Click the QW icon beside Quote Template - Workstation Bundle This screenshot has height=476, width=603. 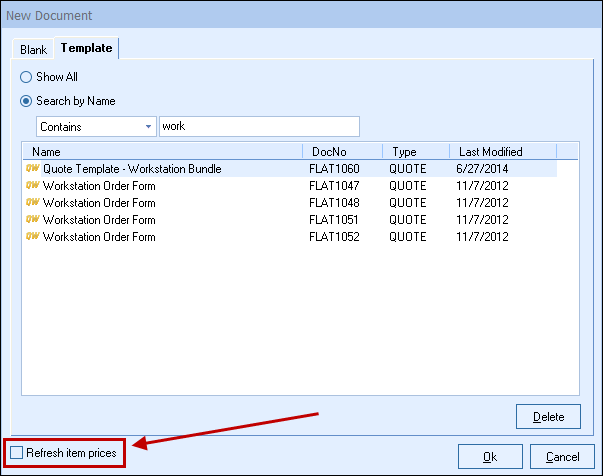click(32, 169)
